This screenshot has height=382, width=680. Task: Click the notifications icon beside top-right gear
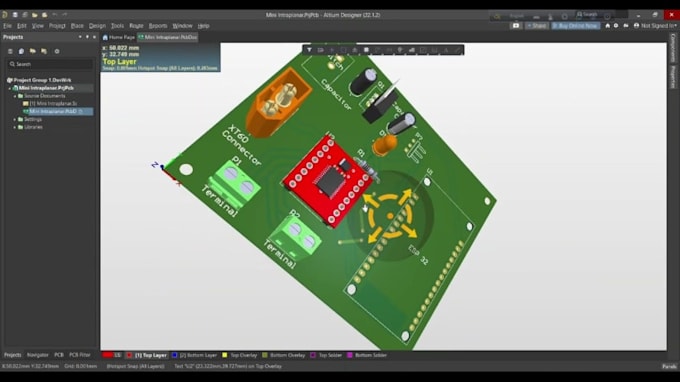point(626,26)
